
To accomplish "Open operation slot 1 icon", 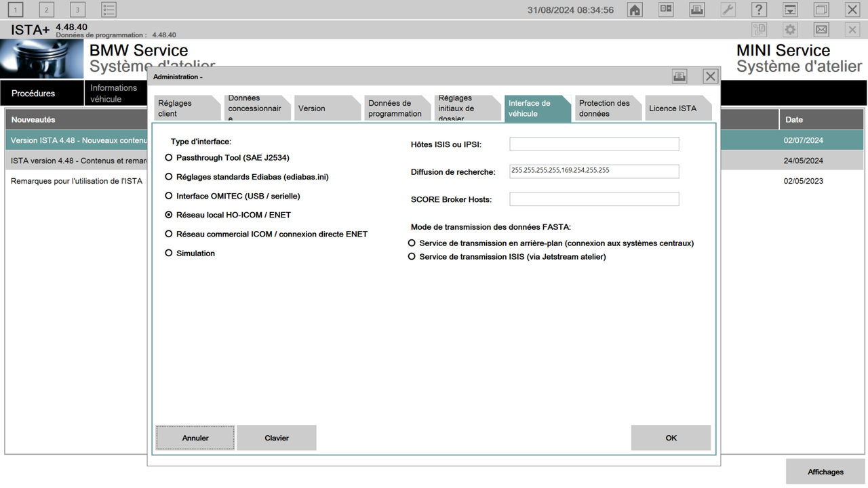I will [15, 9].
